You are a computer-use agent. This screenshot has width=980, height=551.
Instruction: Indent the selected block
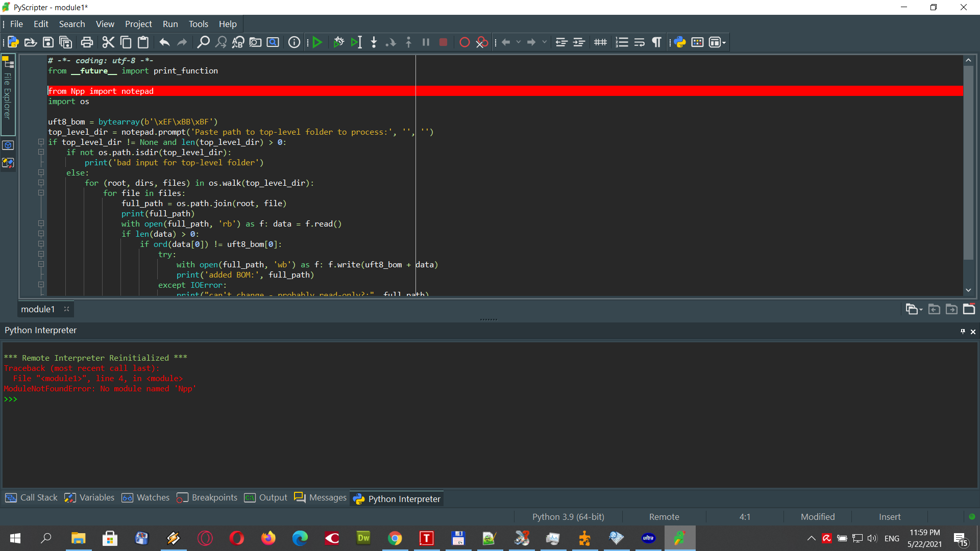tap(579, 42)
